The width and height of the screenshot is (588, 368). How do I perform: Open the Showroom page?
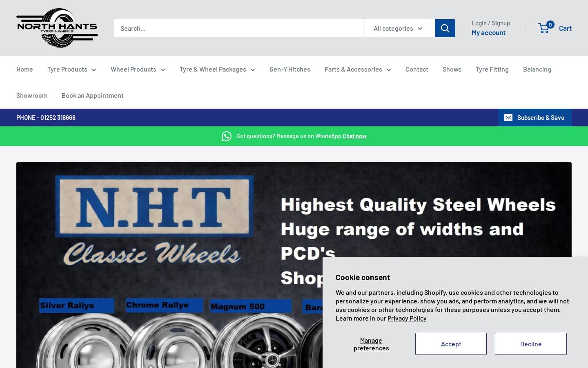(x=32, y=95)
